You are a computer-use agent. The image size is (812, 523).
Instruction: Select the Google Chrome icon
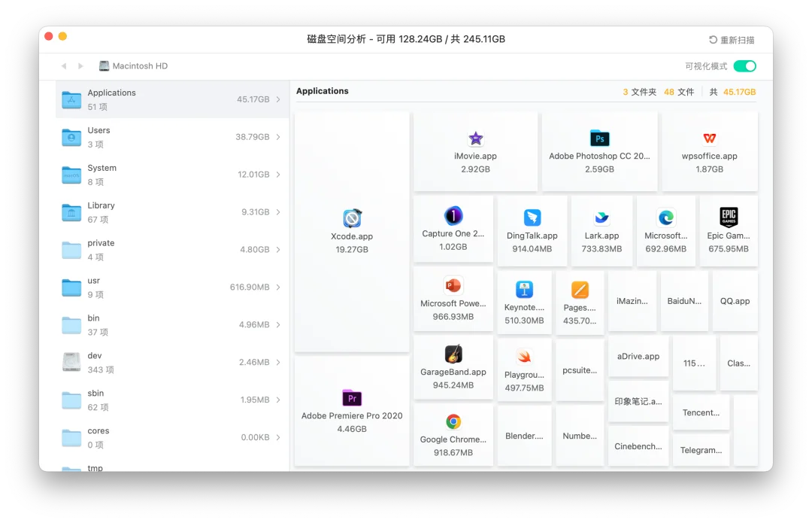pos(453,422)
